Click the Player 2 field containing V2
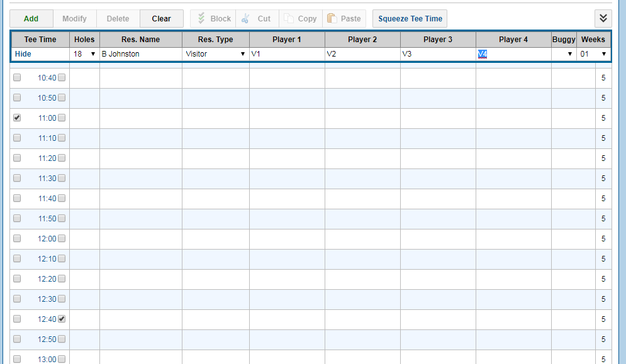This screenshot has height=364, width=626. point(362,54)
